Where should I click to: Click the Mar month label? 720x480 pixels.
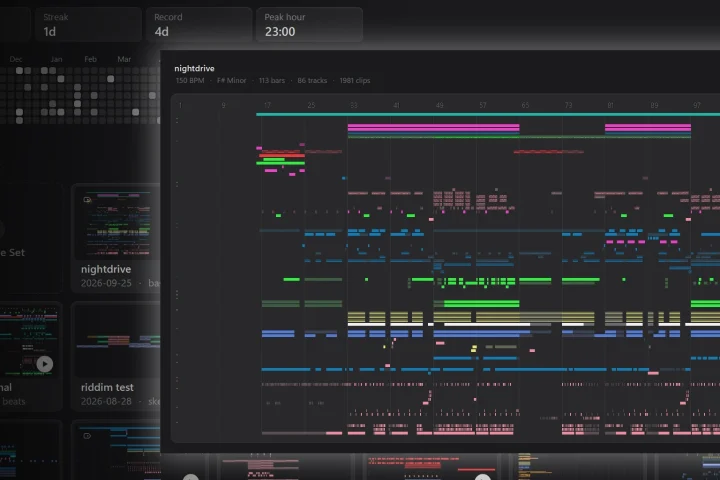coord(124,59)
